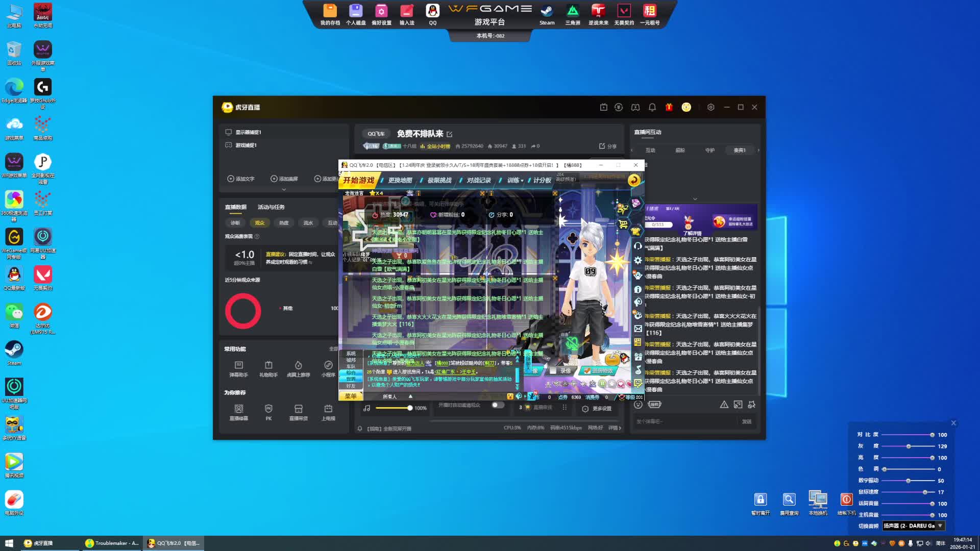Expand the 训练 dropdown in game menu
The height and width of the screenshot is (551, 980).
tap(515, 180)
